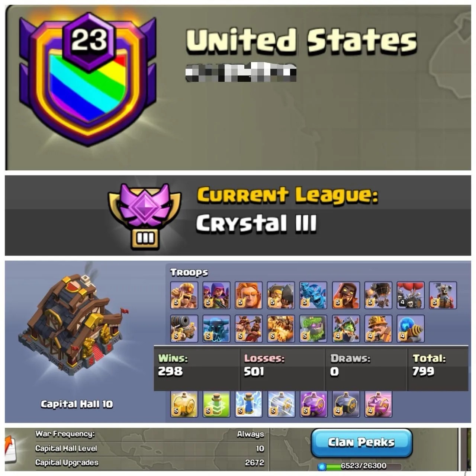Viewport: 476px width, 476px height.
Task: Pick the Hog Raiders troop icon
Action: pyautogui.click(x=248, y=329)
